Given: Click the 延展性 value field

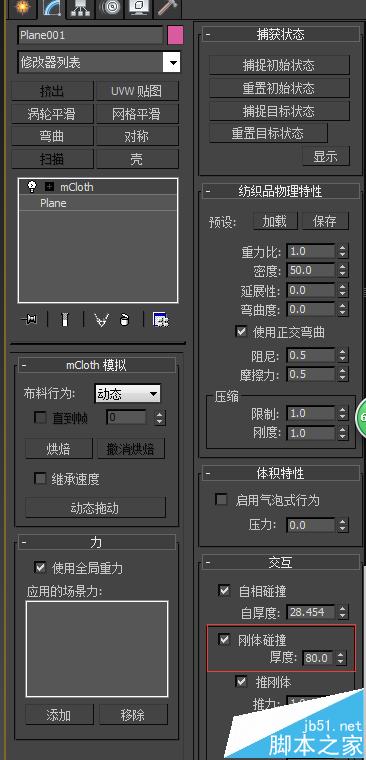Looking at the screenshot, I should (311, 290).
